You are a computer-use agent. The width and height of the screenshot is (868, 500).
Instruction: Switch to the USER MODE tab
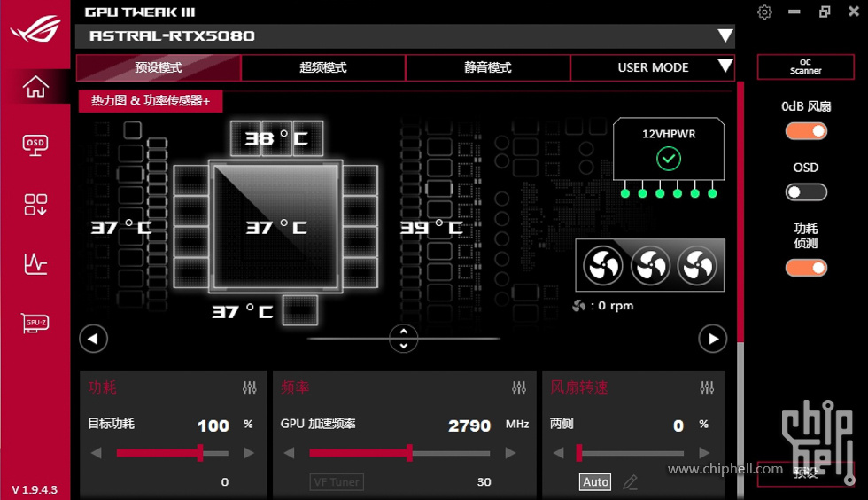coord(653,67)
